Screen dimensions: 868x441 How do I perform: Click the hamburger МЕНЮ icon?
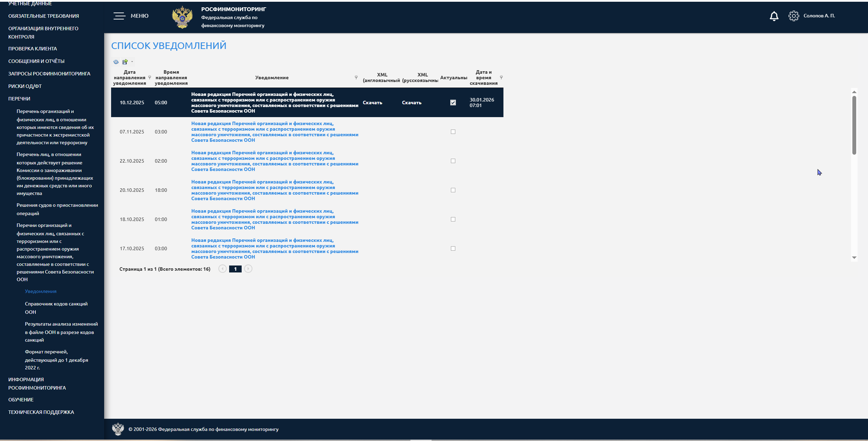119,16
